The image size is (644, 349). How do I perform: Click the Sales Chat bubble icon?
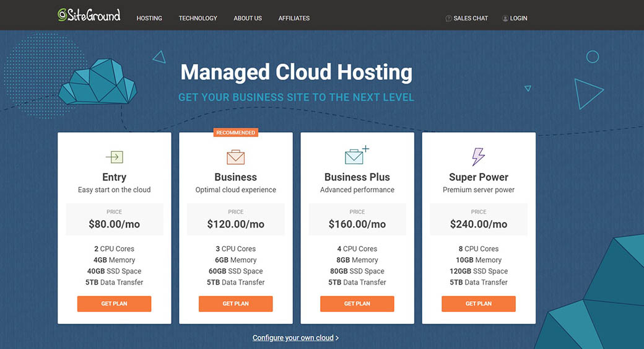coord(448,19)
